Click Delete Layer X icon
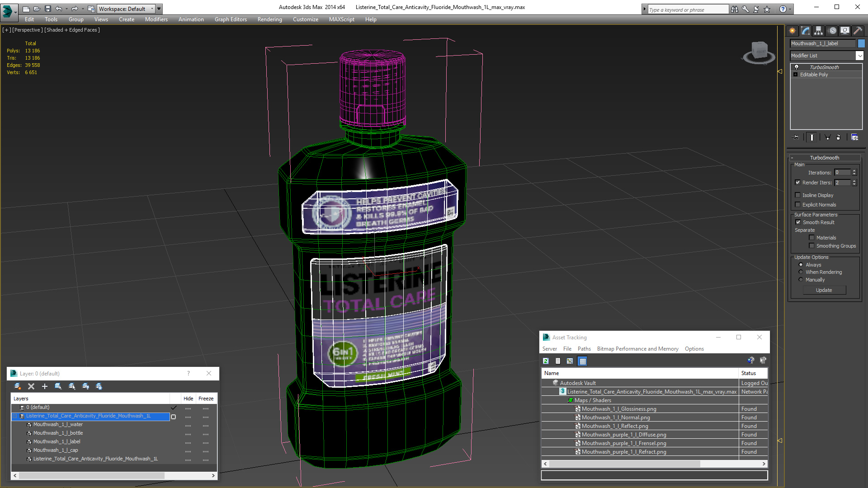The width and height of the screenshot is (868, 488). 31,386
